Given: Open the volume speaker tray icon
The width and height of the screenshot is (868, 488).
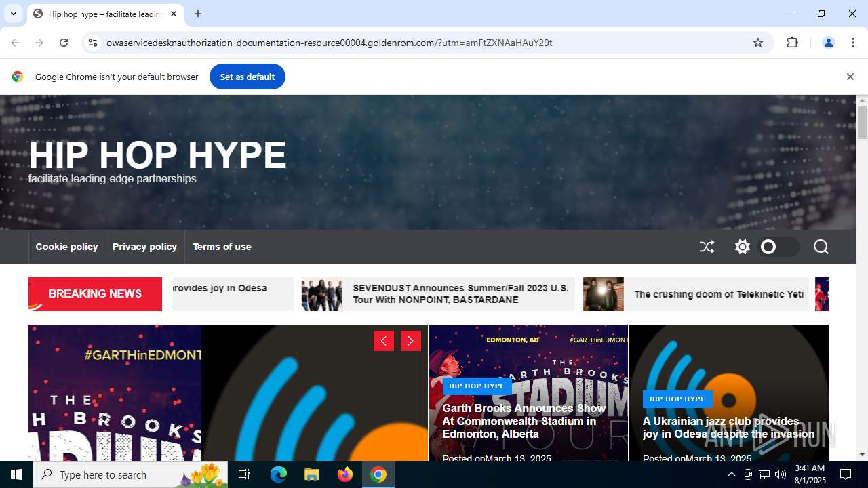Looking at the screenshot, I should [x=780, y=474].
